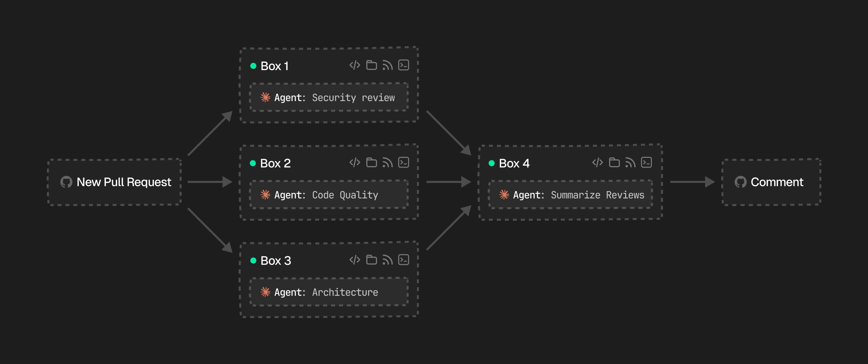The width and height of the screenshot is (868, 364).
Task: Click the New Pull Request node
Action: pos(115,182)
